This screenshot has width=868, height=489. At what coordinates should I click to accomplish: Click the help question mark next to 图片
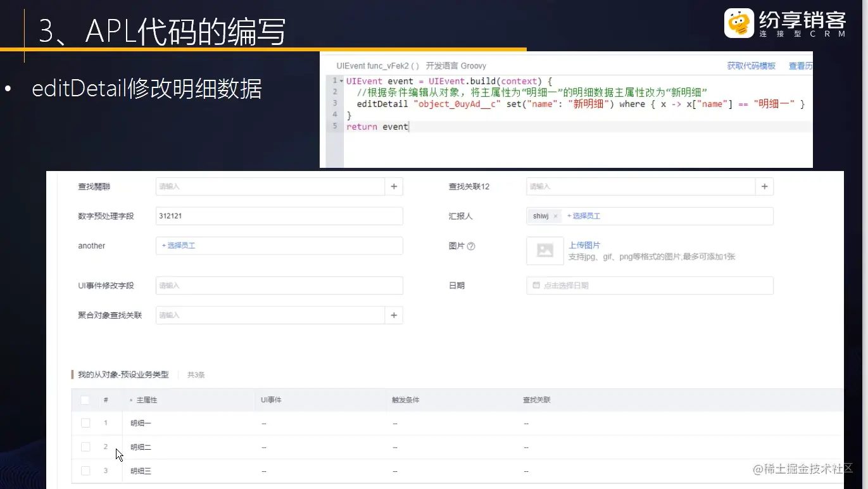[471, 246]
